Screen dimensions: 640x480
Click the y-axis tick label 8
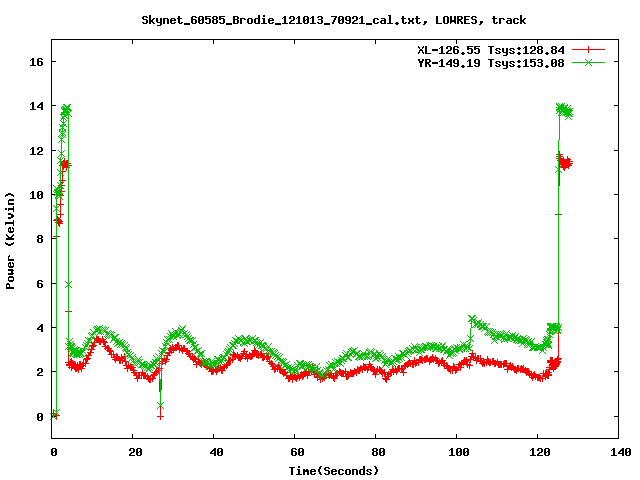[x=40, y=239]
